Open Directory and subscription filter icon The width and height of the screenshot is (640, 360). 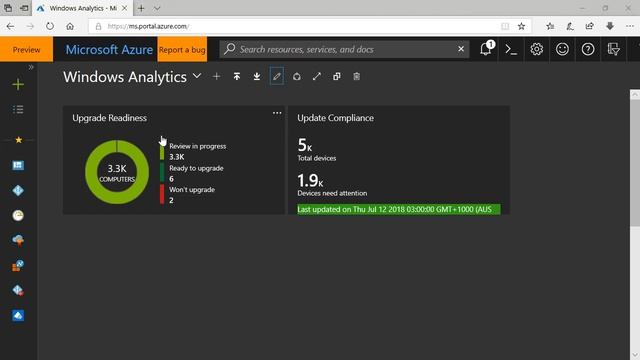[613, 49]
